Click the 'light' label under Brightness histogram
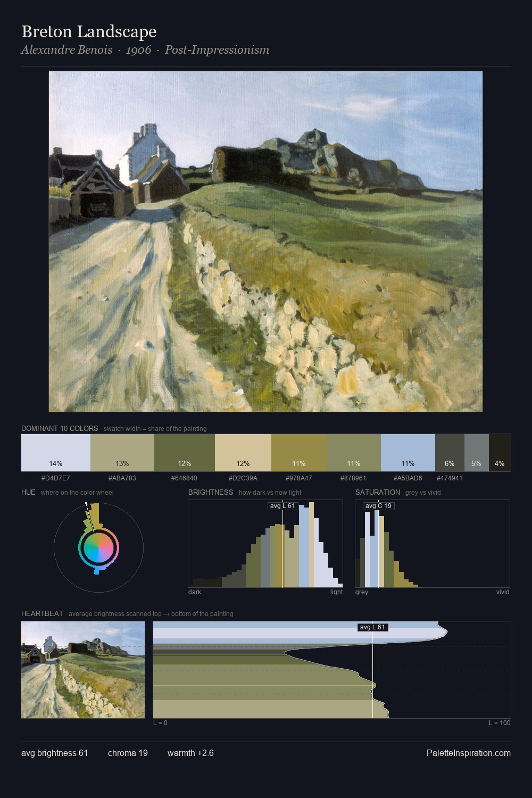This screenshot has width=532, height=798. [x=336, y=592]
